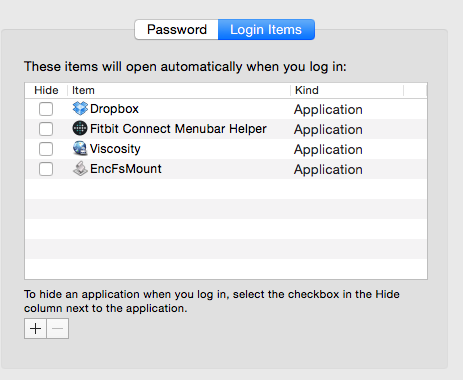Click the Viscosity globe icon

(x=80, y=149)
